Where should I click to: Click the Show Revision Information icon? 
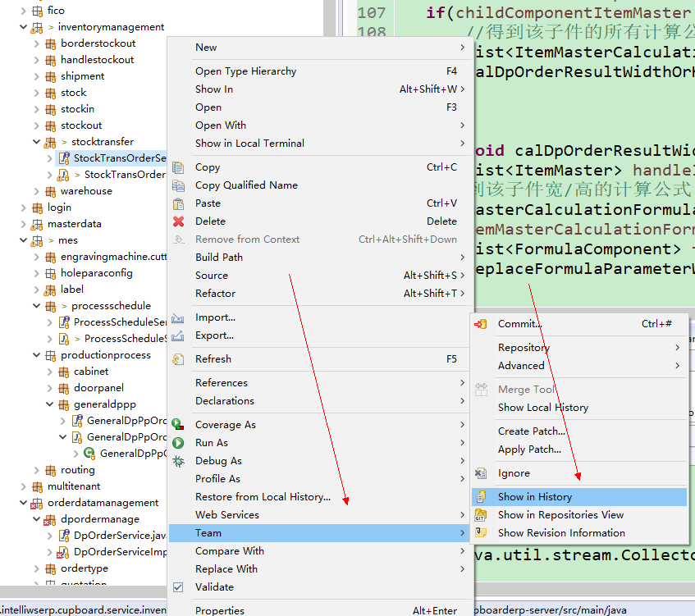481,532
